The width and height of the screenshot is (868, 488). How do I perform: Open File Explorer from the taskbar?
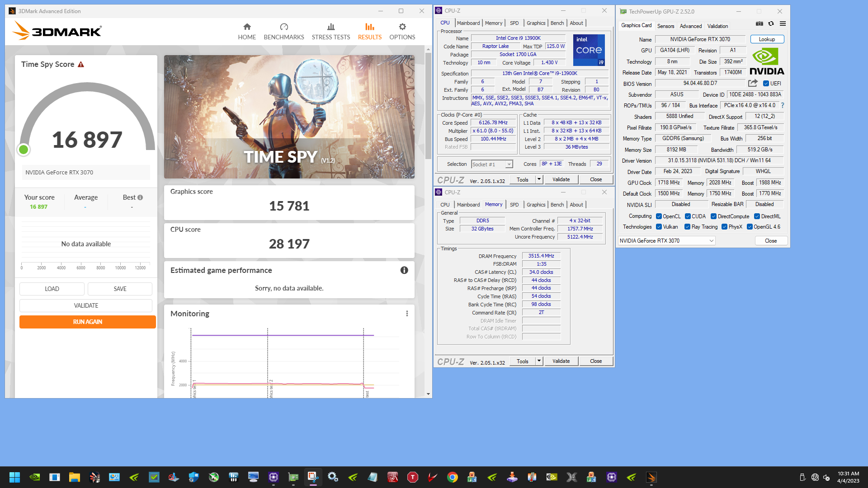75,477
